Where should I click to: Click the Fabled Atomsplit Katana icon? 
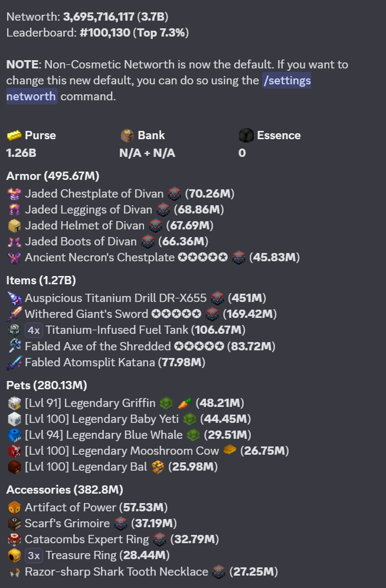click(14, 363)
